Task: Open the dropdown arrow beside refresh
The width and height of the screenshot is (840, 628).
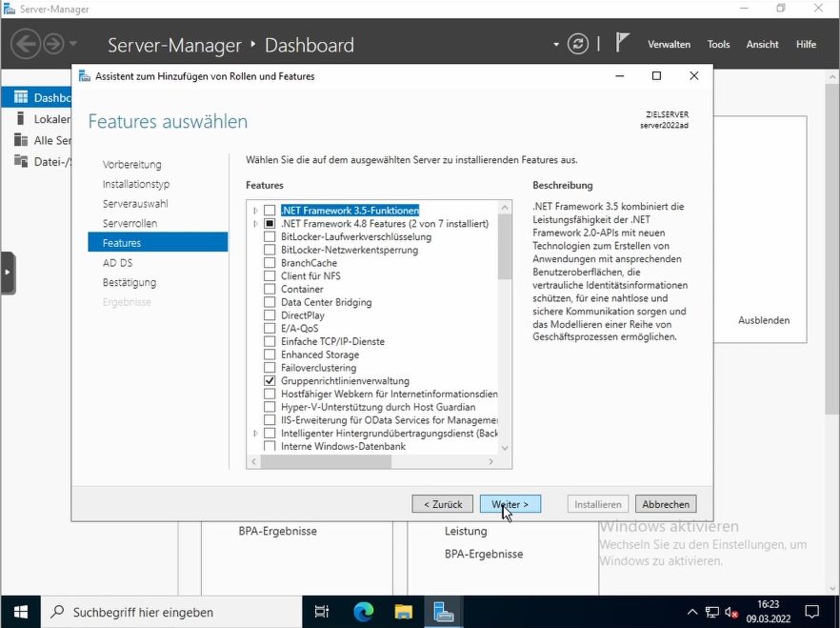Action: pos(556,44)
